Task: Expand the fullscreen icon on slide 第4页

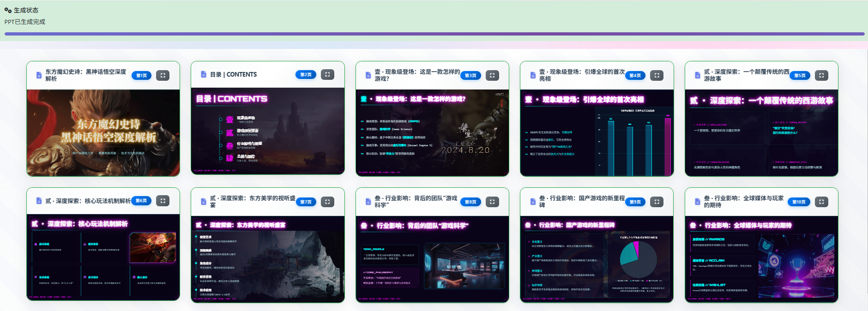Action: 657,75
